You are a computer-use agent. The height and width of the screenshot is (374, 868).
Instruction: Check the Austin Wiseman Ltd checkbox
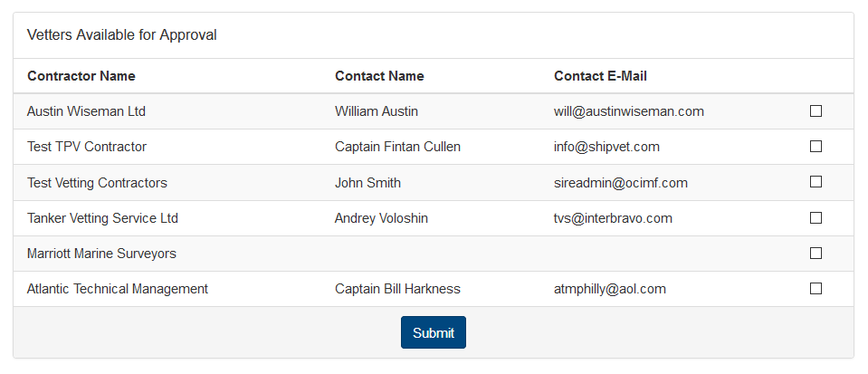816,110
